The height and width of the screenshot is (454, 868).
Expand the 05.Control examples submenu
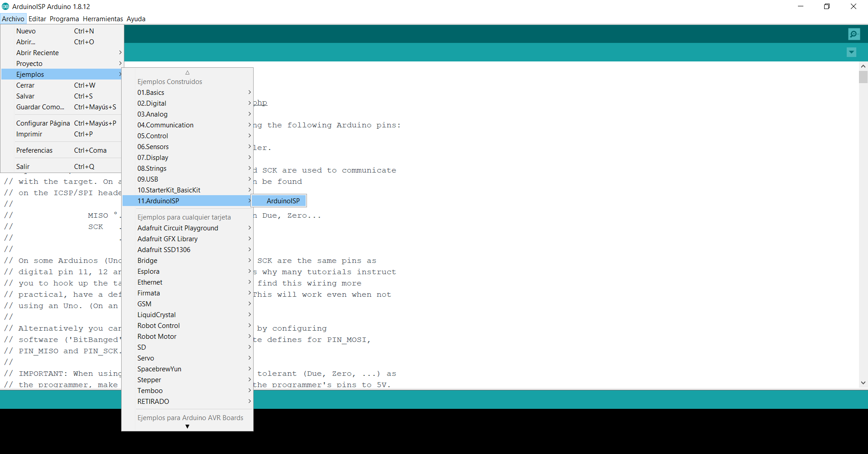[187, 136]
